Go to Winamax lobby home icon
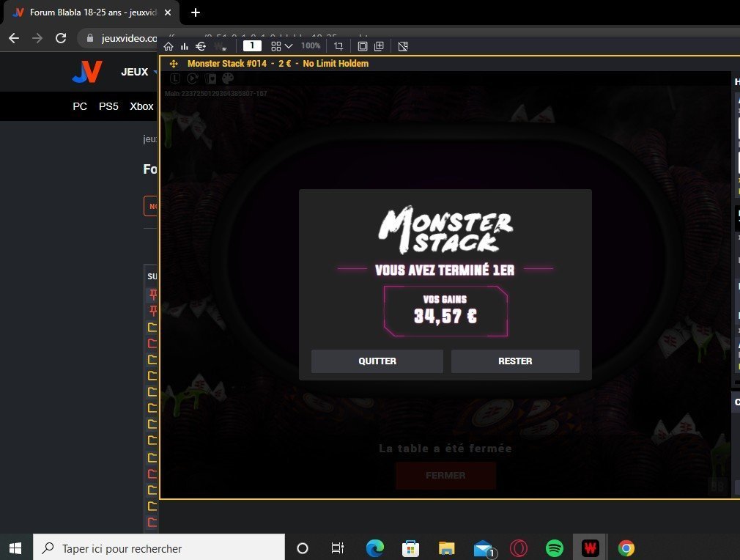 (x=169, y=46)
